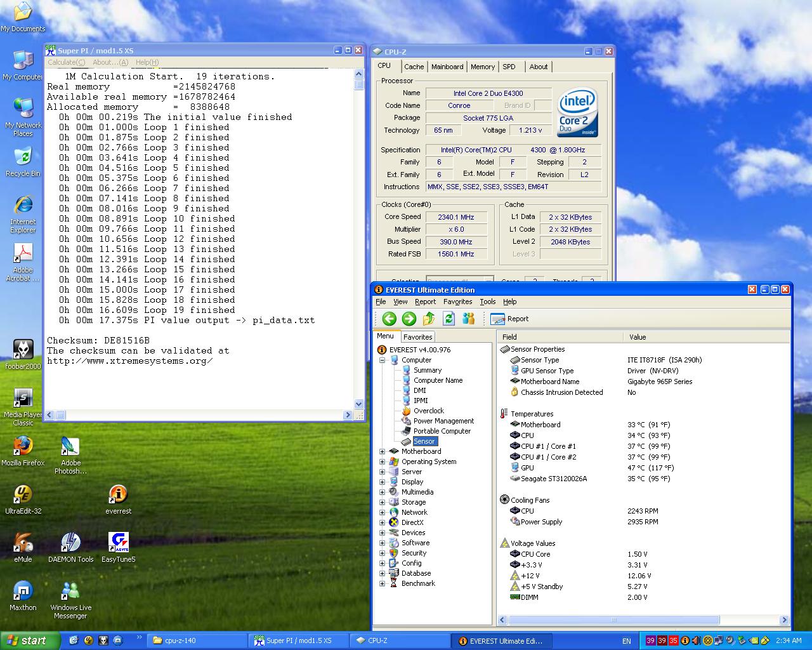
Task: Switch to the Cache tab in CPU-Z
Action: [x=414, y=67]
